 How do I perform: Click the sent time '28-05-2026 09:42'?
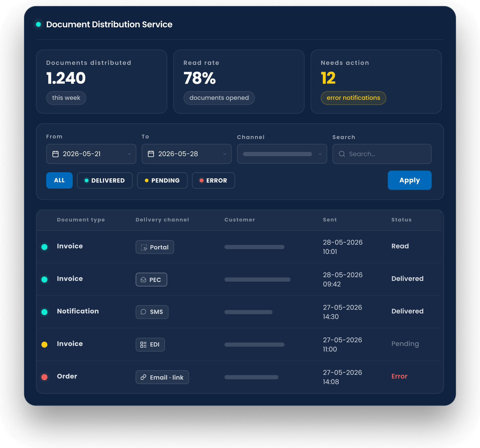pyautogui.click(x=343, y=280)
